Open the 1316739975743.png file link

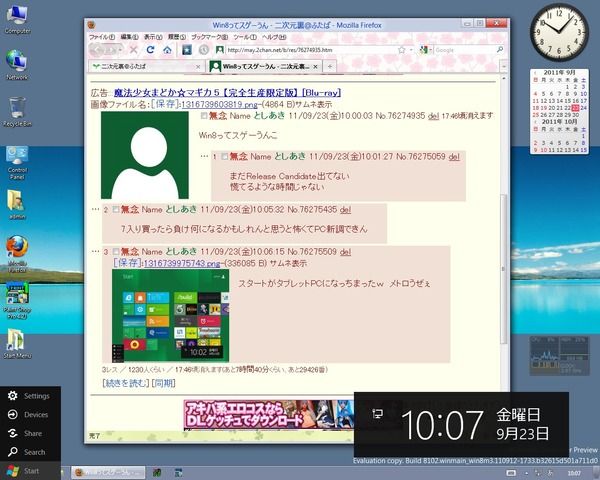(182, 263)
